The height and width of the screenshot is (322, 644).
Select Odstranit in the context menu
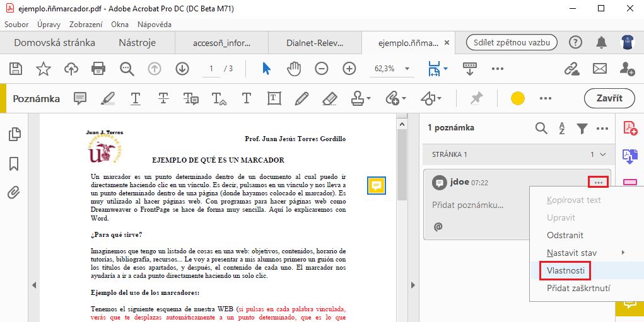point(565,235)
